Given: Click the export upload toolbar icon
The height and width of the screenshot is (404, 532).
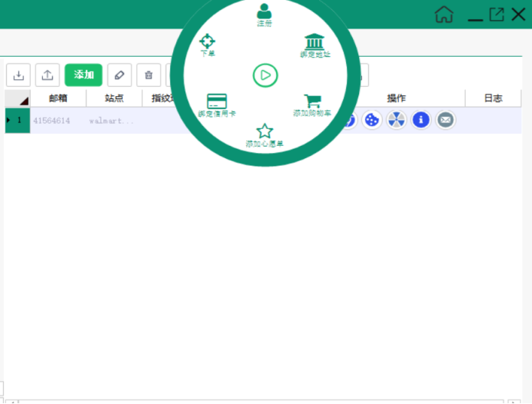Looking at the screenshot, I should tap(48, 75).
